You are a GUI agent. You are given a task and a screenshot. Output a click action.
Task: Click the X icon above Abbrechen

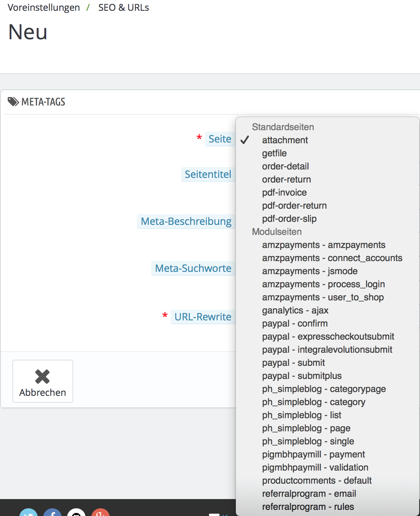pyautogui.click(x=42, y=376)
